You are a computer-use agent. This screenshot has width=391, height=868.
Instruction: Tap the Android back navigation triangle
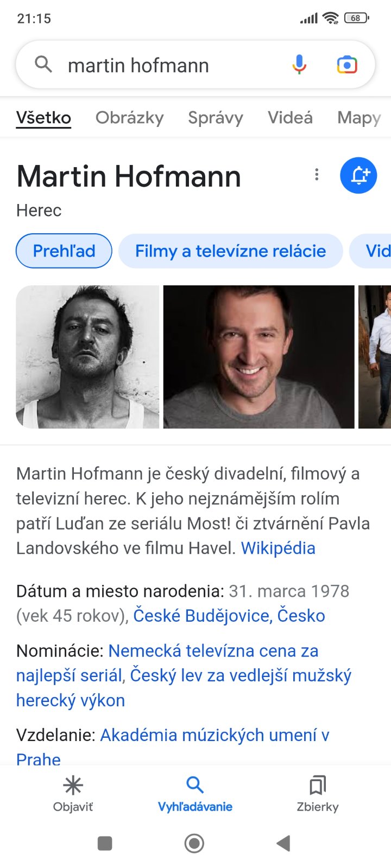(283, 843)
